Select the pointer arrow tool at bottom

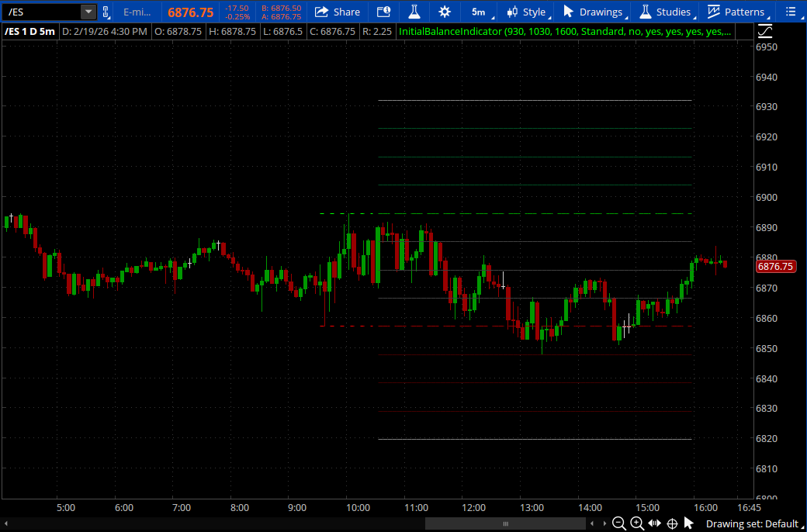point(689,523)
